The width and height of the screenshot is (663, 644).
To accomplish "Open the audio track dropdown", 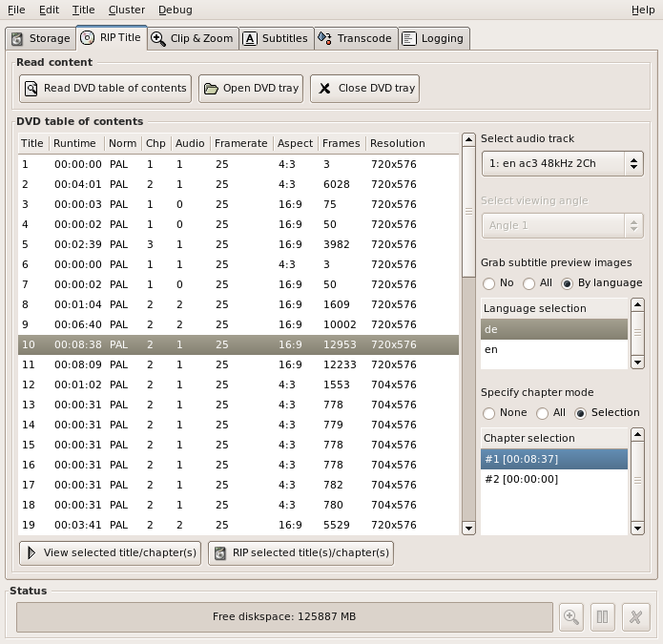I will coord(563,164).
